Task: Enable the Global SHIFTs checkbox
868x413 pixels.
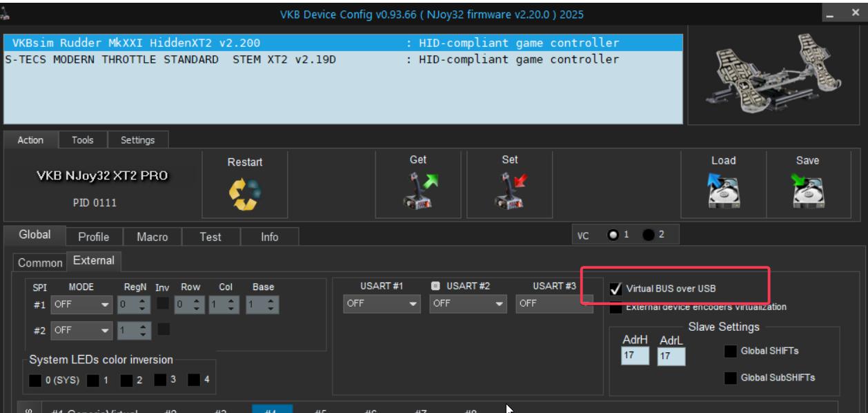Action: [729, 351]
